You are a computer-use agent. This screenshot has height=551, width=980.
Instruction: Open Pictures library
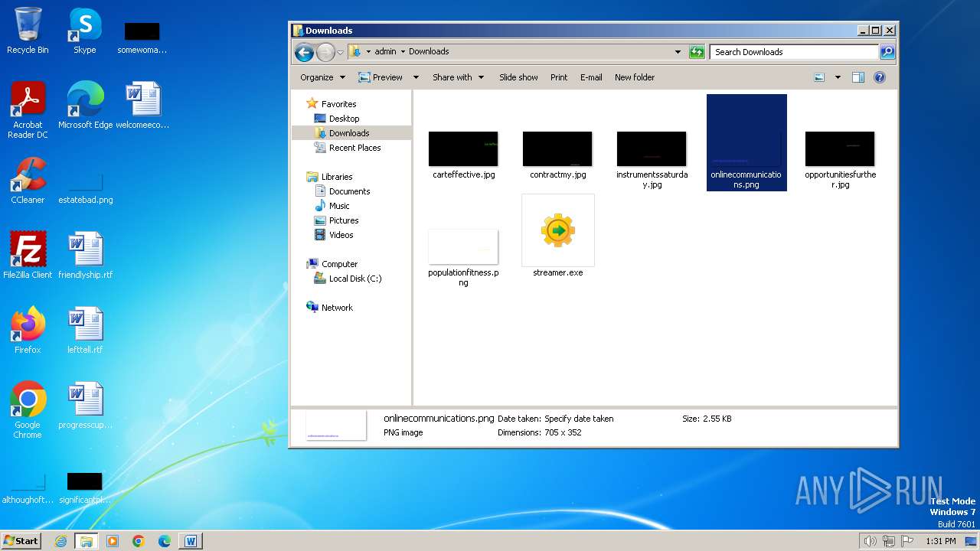click(344, 220)
